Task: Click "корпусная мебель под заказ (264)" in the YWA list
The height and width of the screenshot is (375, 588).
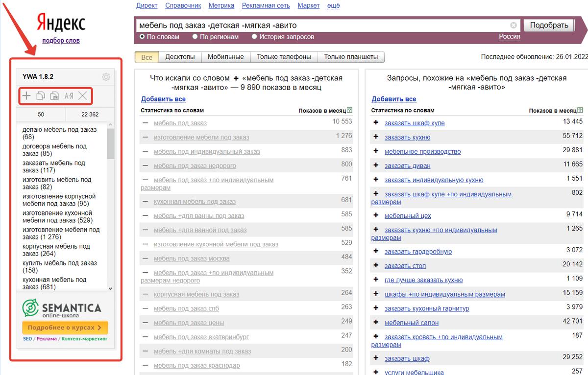Action: [56, 250]
